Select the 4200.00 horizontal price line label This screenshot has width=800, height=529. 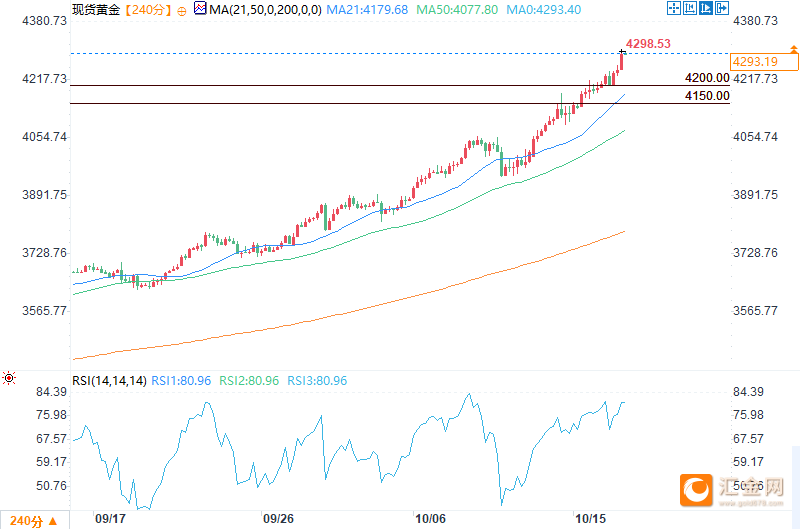[706, 78]
